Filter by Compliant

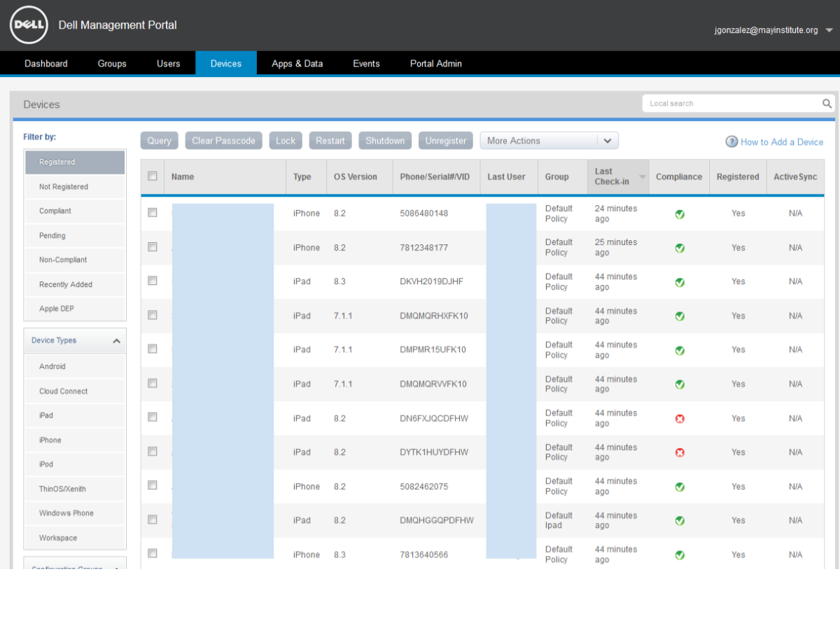75,211
